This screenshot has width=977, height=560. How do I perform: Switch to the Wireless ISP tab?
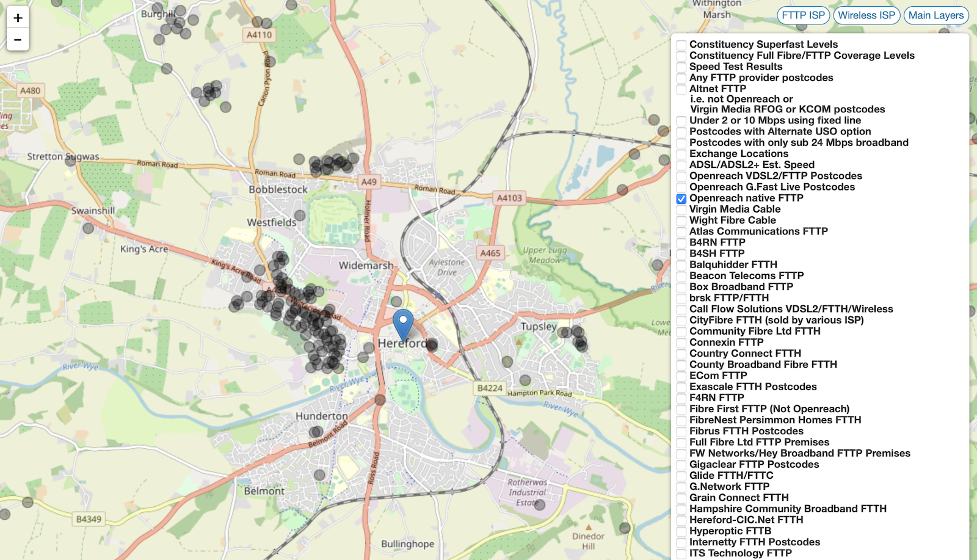coord(865,15)
